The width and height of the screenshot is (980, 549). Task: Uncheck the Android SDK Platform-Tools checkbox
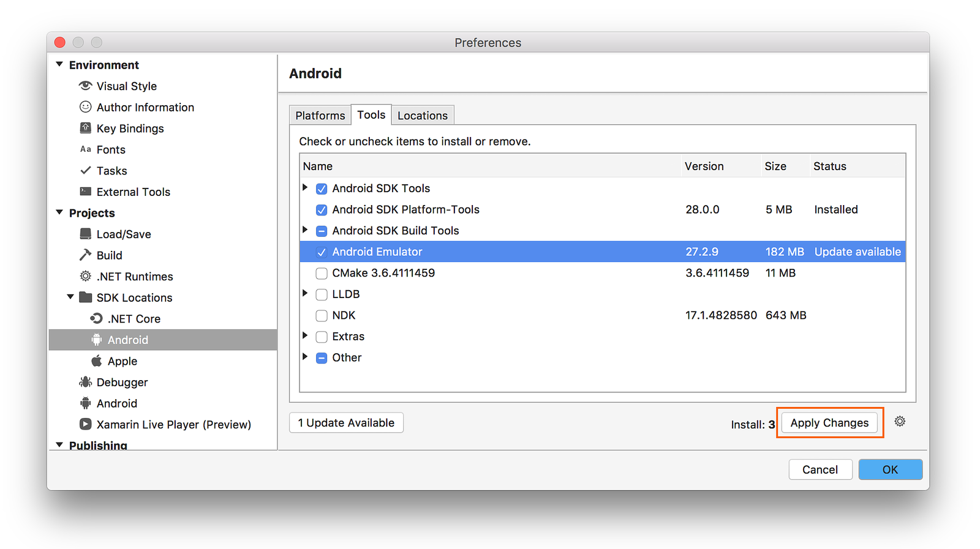coord(322,210)
